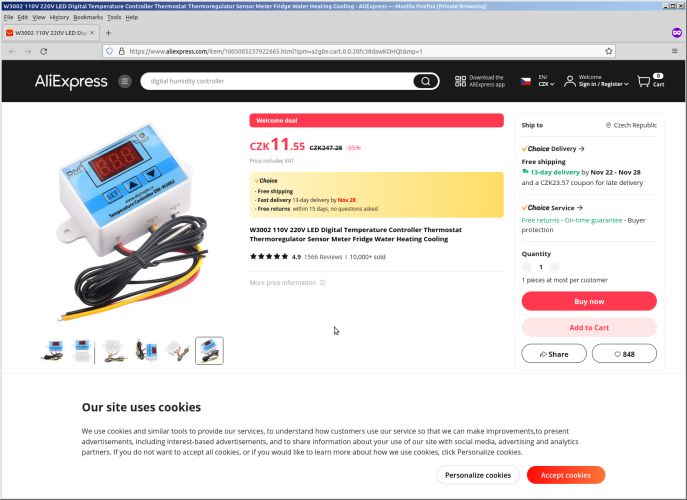Expand the Sign in / Register dropdown
Image resolution: width=687 pixels, height=500 pixels.
[603, 84]
